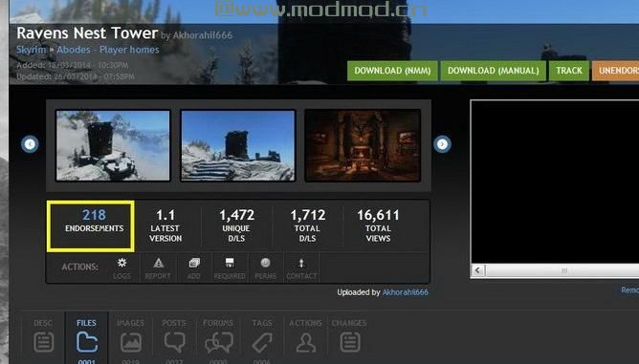Click the Ravens Nest Tower title

(x=87, y=33)
